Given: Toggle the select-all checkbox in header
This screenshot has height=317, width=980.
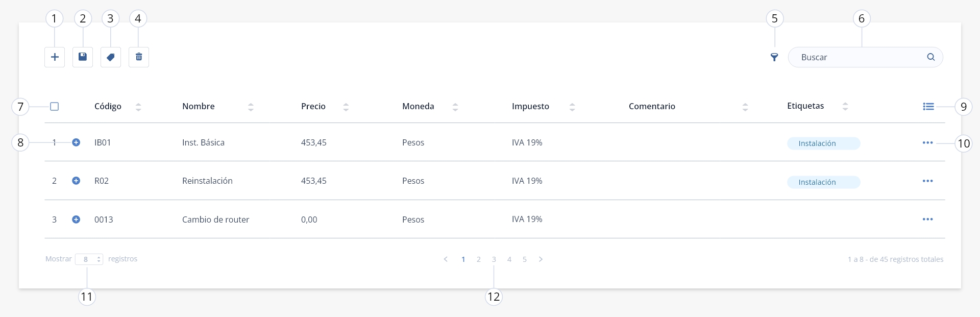Looking at the screenshot, I should (x=55, y=106).
